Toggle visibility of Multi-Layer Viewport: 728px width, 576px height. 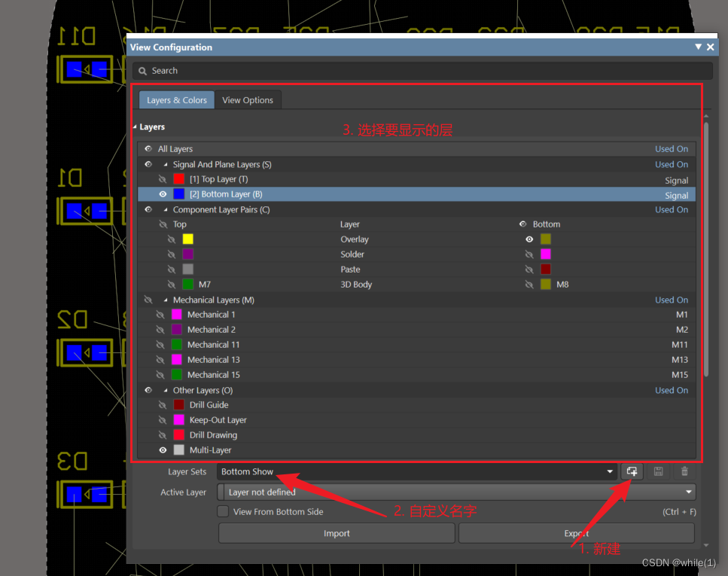(x=162, y=450)
